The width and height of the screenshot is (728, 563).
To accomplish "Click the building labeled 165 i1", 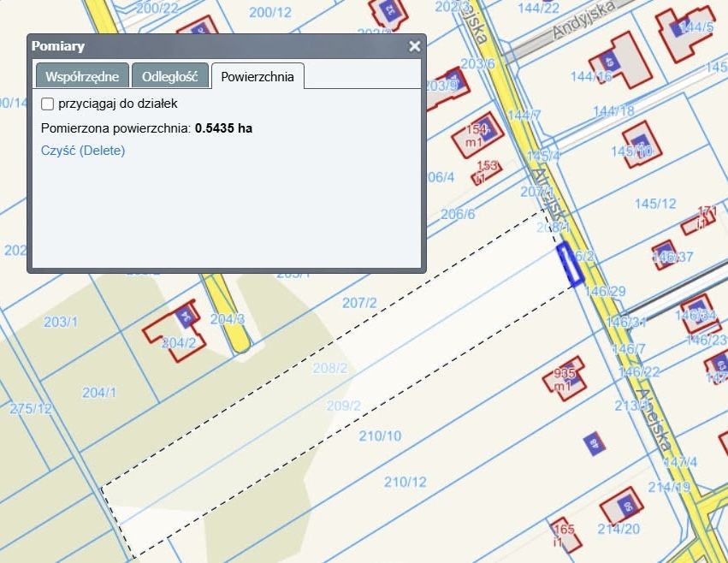I will click(x=565, y=535).
